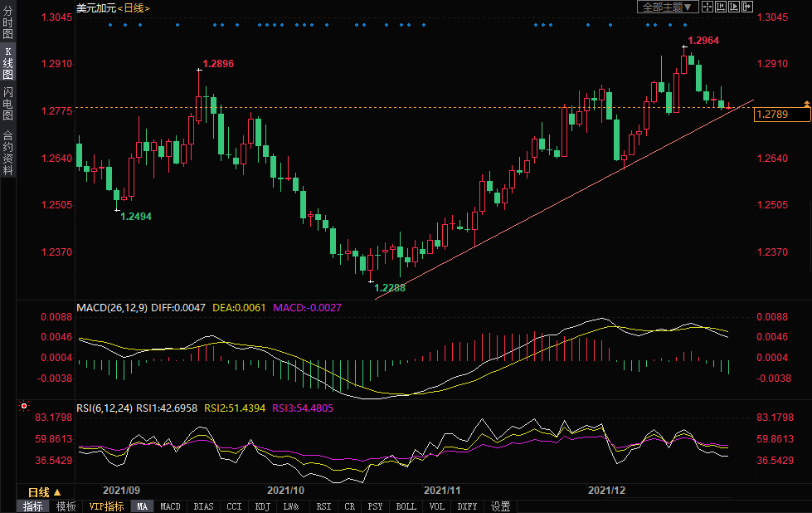Click the interval range statistics icon

(721, 7)
